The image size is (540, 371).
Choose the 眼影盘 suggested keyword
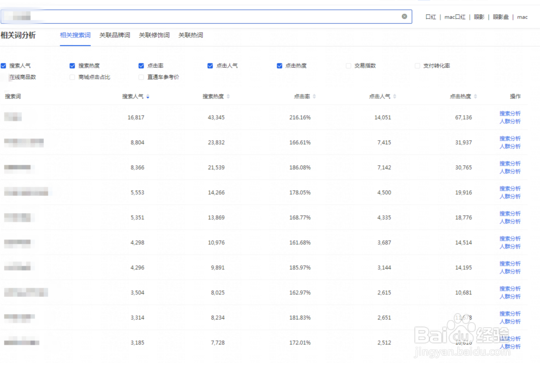(x=501, y=17)
